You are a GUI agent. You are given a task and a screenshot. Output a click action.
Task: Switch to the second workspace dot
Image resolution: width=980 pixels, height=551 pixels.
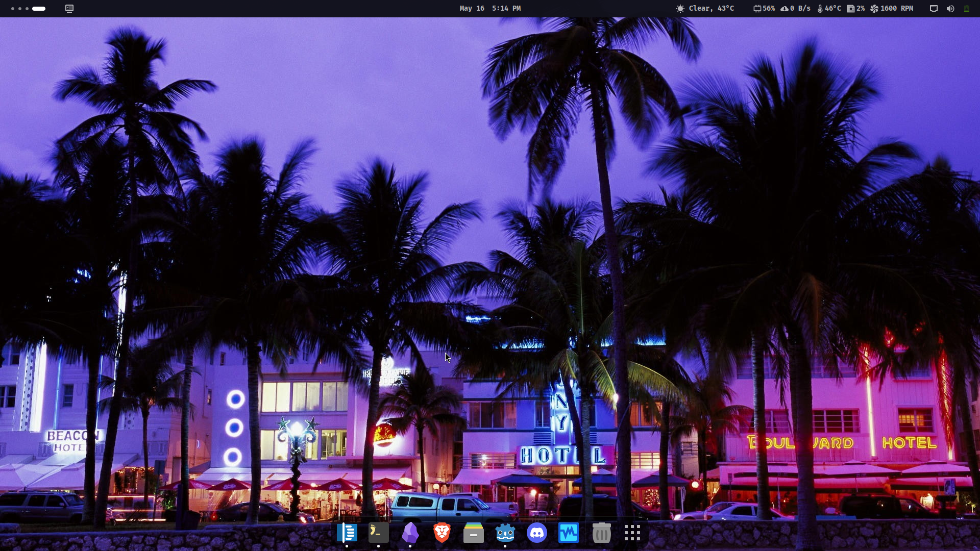pyautogui.click(x=20, y=9)
